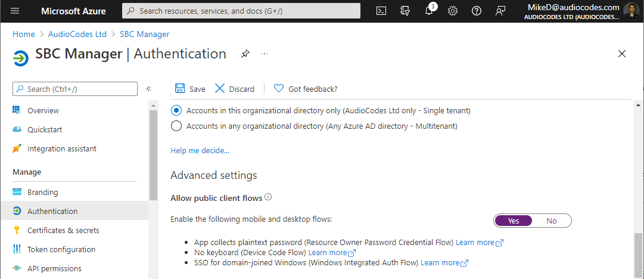The height and width of the screenshot is (279, 644).
Task: Pin the SBC Manager Authentication page
Action: pos(245,54)
